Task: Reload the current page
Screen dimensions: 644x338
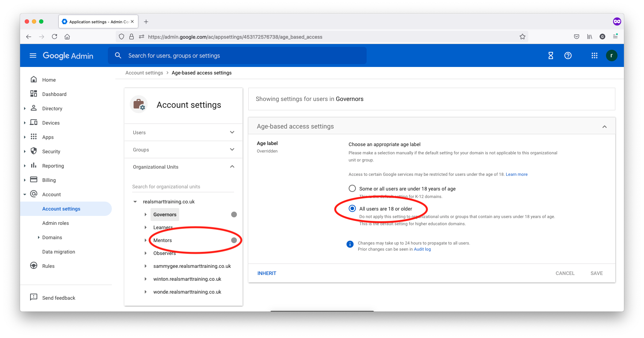Action: coord(54,37)
